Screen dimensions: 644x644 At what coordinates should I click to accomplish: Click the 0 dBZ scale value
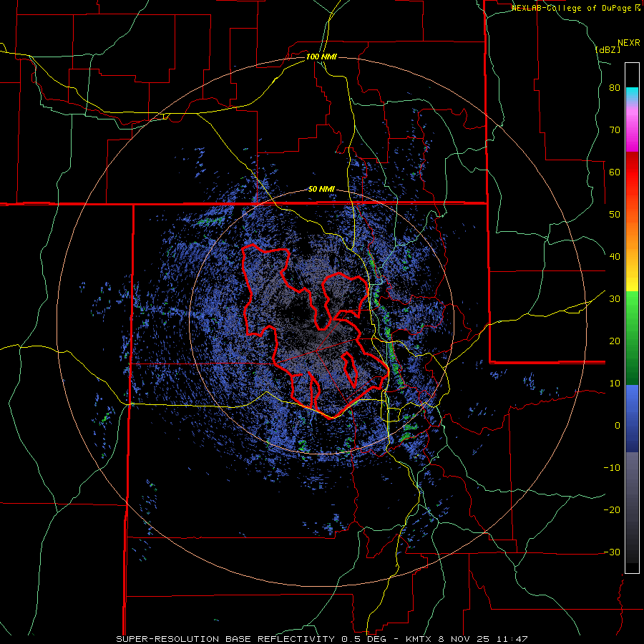click(x=618, y=426)
